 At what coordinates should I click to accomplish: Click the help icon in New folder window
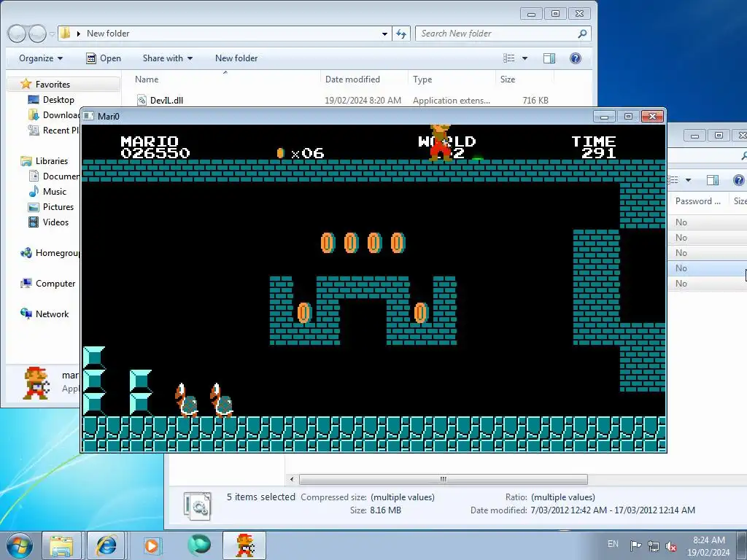click(x=576, y=58)
